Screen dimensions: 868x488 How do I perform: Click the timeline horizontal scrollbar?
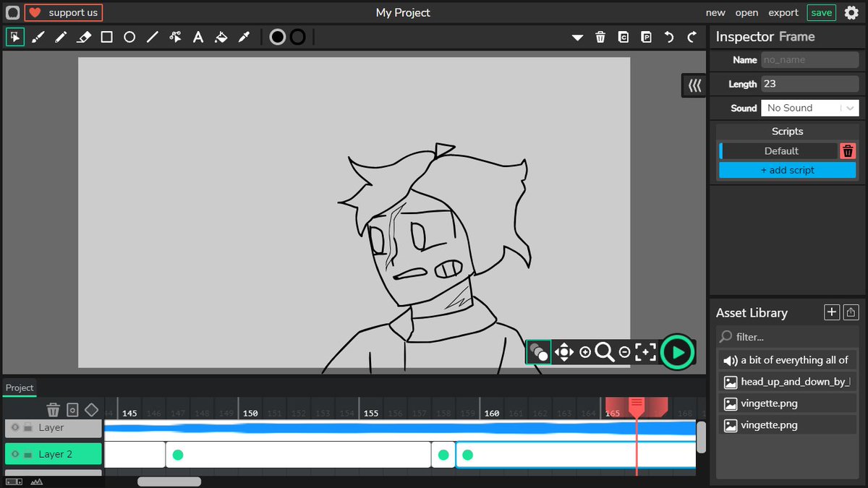[x=169, y=481]
